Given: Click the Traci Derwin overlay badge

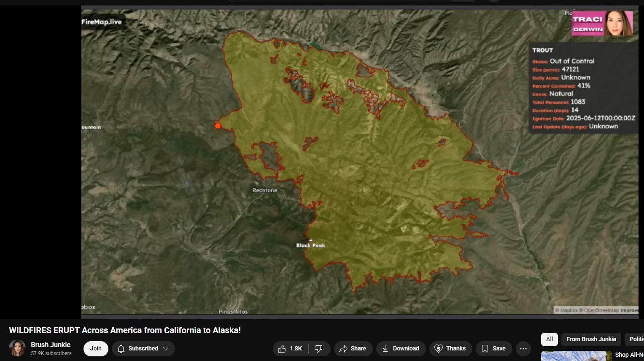Looking at the screenshot, I should pyautogui.click(x=602, y=24).
